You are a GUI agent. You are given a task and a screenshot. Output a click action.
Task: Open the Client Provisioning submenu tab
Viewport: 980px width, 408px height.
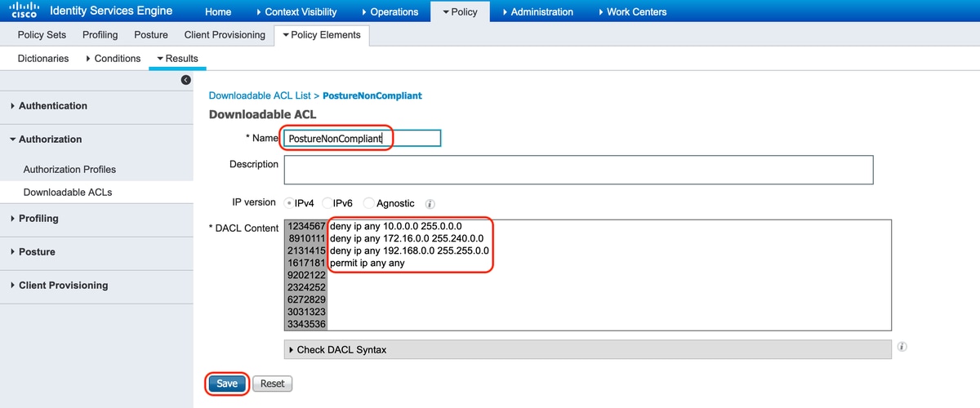[x=225, y=35]
